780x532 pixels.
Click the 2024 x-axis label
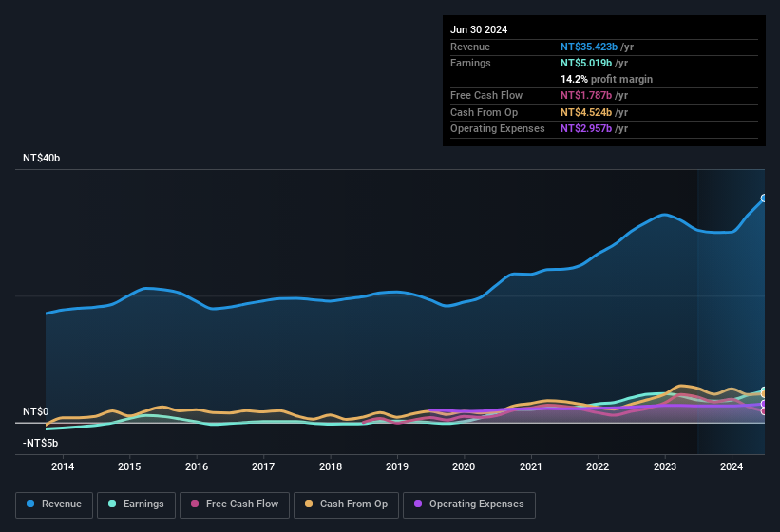point(732,466)
